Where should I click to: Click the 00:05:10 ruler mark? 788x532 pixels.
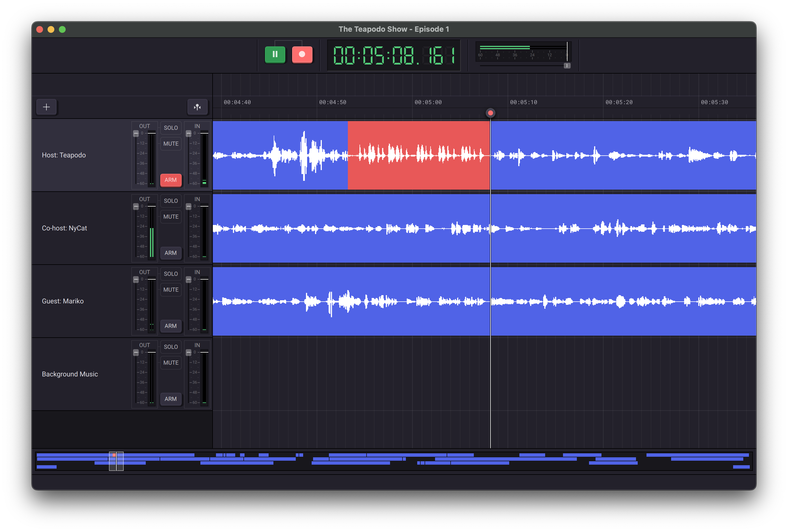(524, 102)
